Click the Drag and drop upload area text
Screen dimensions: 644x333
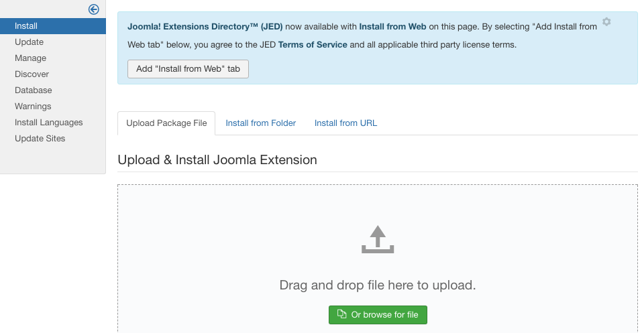pyautogui.click(x=378, y=285)
